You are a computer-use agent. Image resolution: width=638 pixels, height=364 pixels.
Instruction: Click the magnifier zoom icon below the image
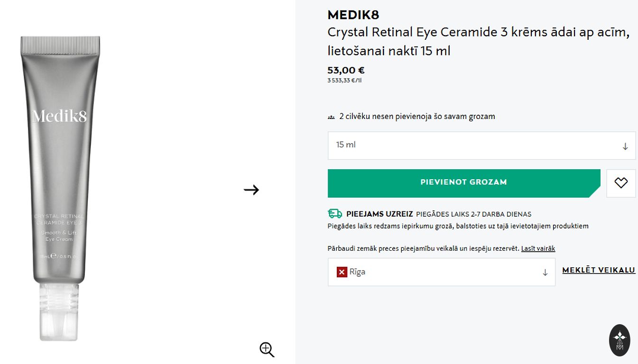[267, 350]
